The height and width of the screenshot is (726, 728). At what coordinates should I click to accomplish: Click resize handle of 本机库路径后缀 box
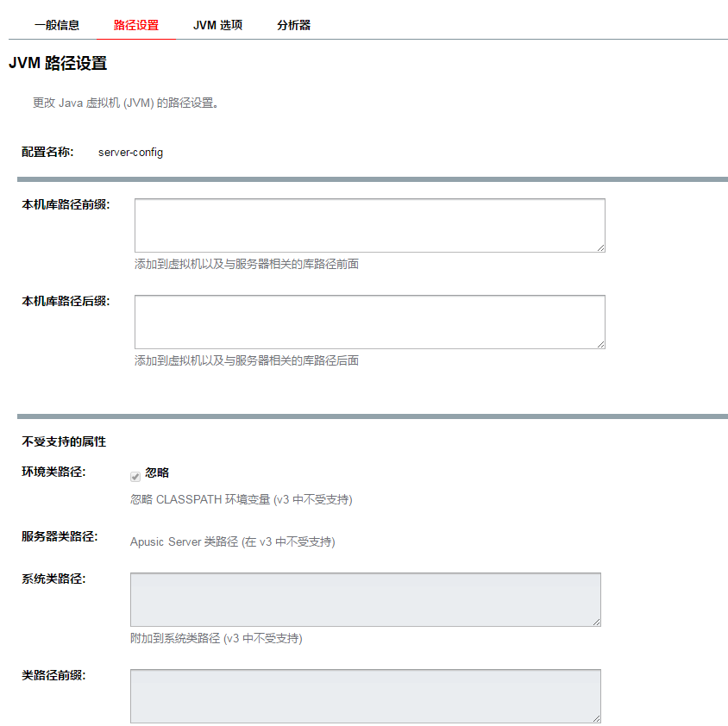click(600, 344)
